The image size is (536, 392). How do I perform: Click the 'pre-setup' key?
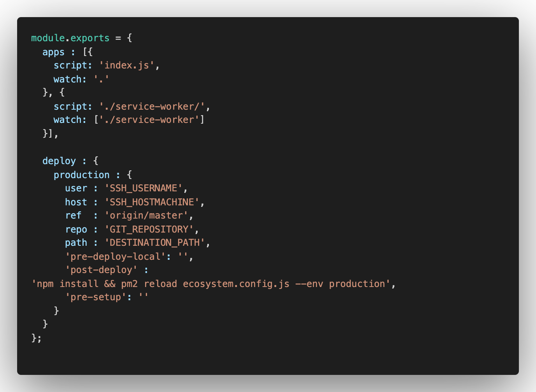click(x=96, y=297)
